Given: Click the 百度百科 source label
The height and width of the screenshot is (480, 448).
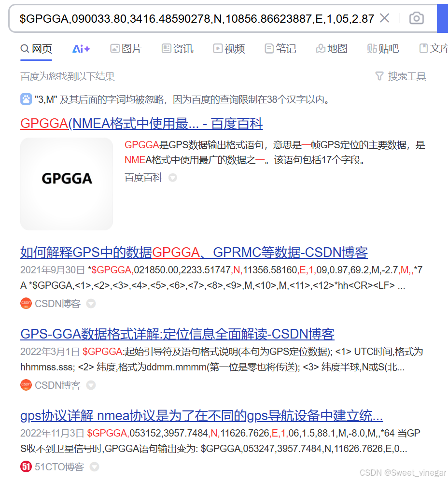Looking at the screenshot, I should (x=143, y=178).
